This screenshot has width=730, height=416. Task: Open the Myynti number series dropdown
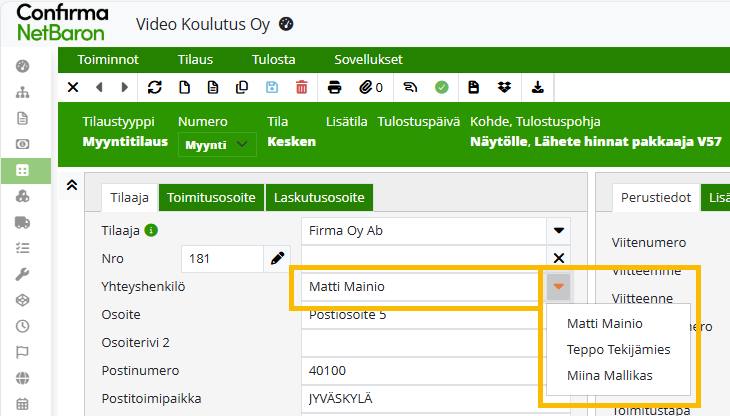217,145
